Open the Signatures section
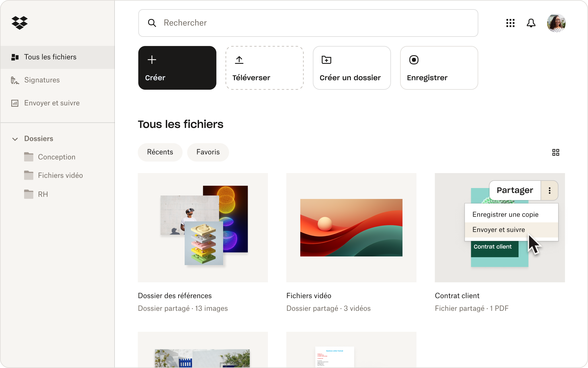 42,80
